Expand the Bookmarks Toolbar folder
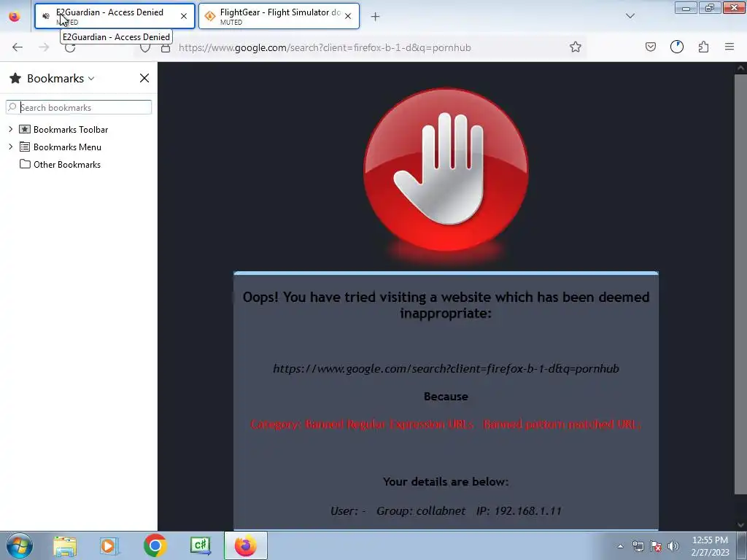This screenshot has width=747, height=560. 10,130
